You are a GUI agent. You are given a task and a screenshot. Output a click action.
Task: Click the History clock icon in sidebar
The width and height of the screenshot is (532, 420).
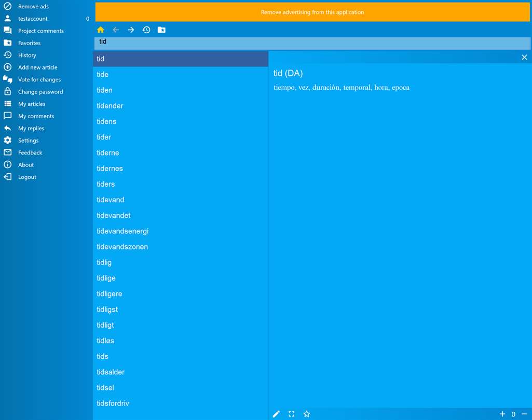point(7,55)
